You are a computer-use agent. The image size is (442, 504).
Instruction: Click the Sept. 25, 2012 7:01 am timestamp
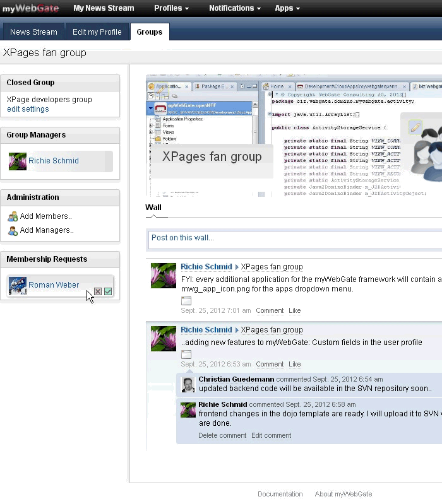click(x=215, y=310)
